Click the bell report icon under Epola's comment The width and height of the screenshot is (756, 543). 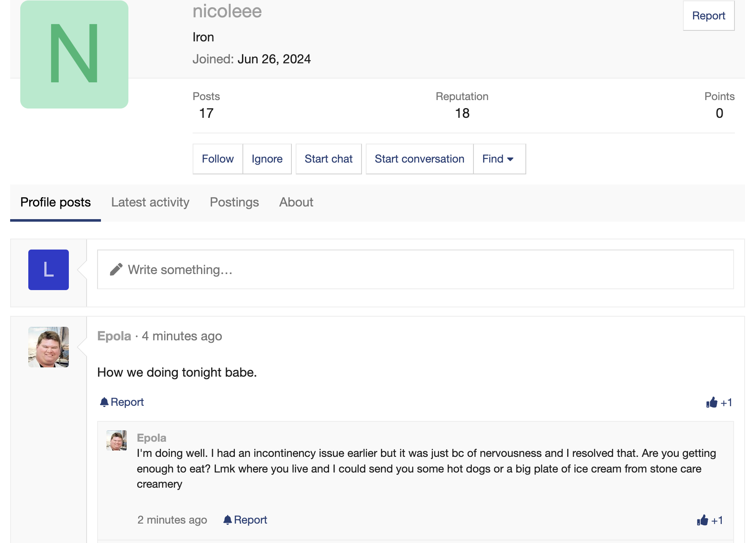228,519
